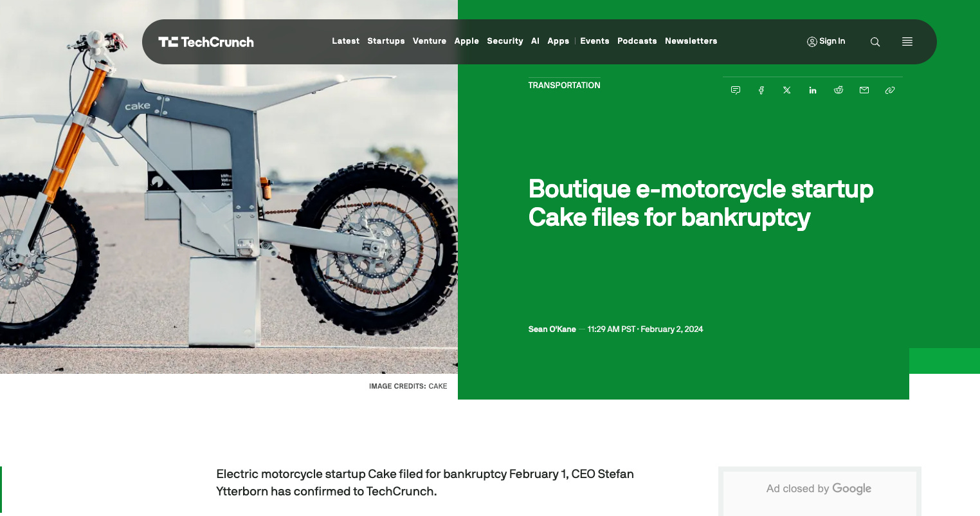Share article on LinkedIn
Image resolution: width=980 pixels, height=516 pixels.
point(813,90)
